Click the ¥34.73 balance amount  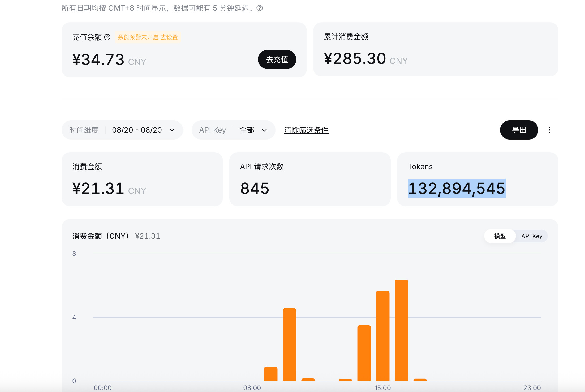point(98,59)
